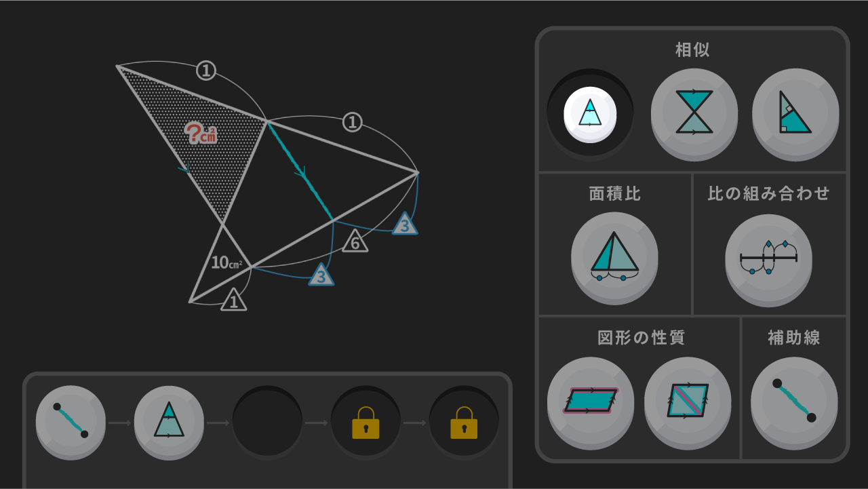This screenshot has width=868, height=489.
Task: Click the second step similar-triangle icon
Action: (x=169, y=422)
